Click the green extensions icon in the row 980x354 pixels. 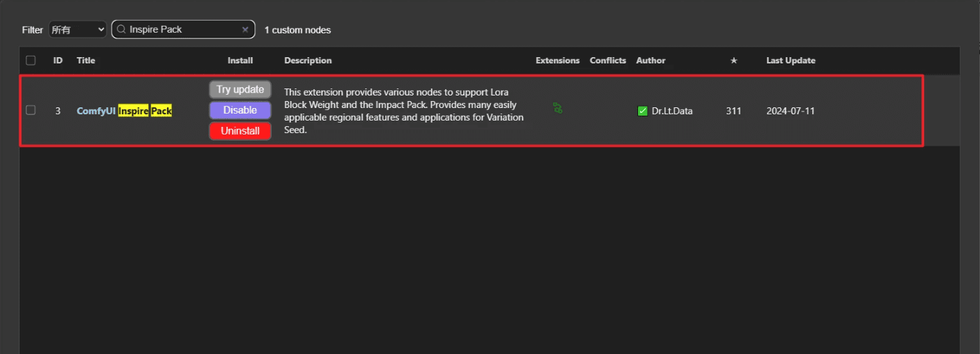coord(557,108)
